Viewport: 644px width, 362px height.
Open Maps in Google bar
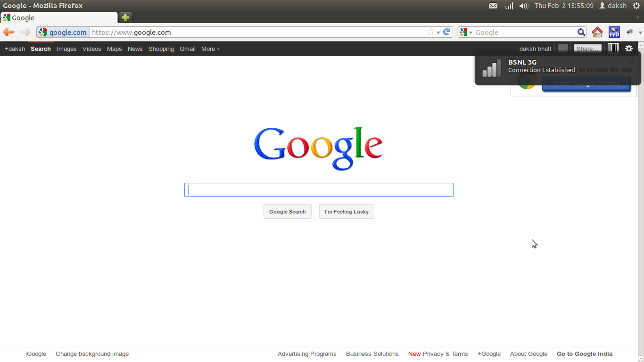(114, 49)
